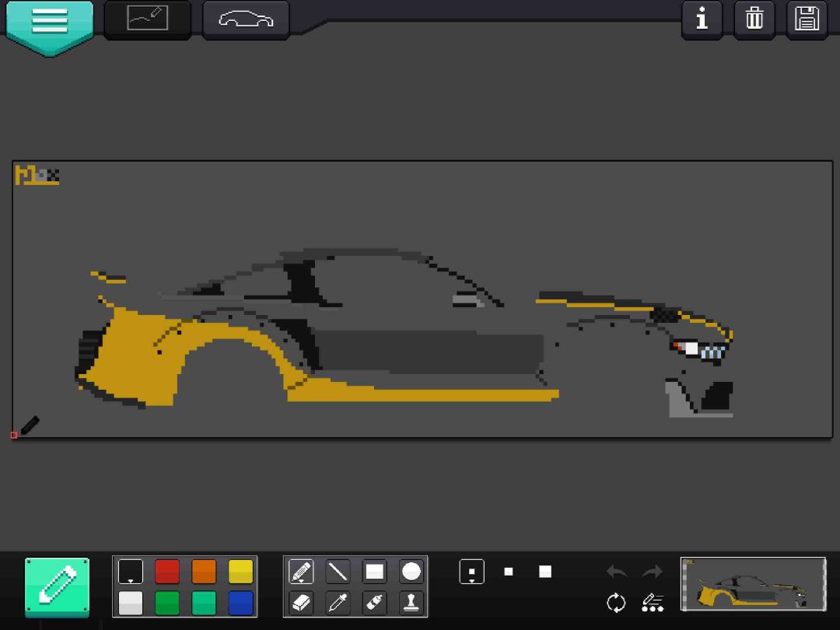Save the drawing with floppy icon
The width and height of the screenshot is (840, 630).
click(807, 19)
